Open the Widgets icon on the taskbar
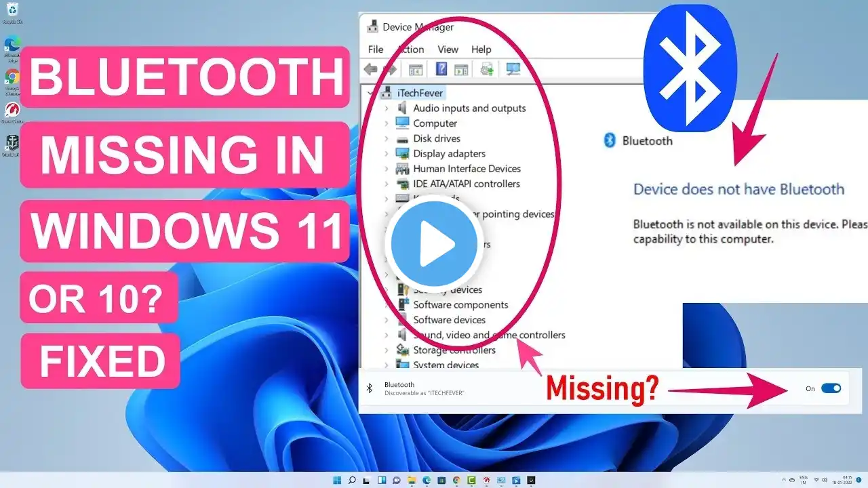 [382, 481]
